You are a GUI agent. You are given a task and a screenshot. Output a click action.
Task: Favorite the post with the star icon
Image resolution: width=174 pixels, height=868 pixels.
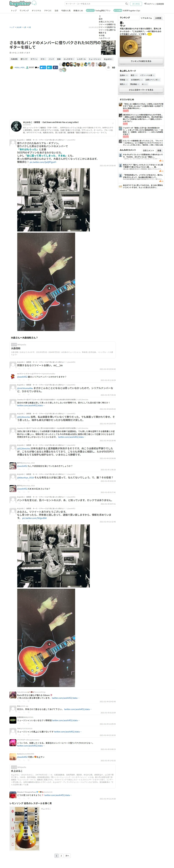coord(108,67)
